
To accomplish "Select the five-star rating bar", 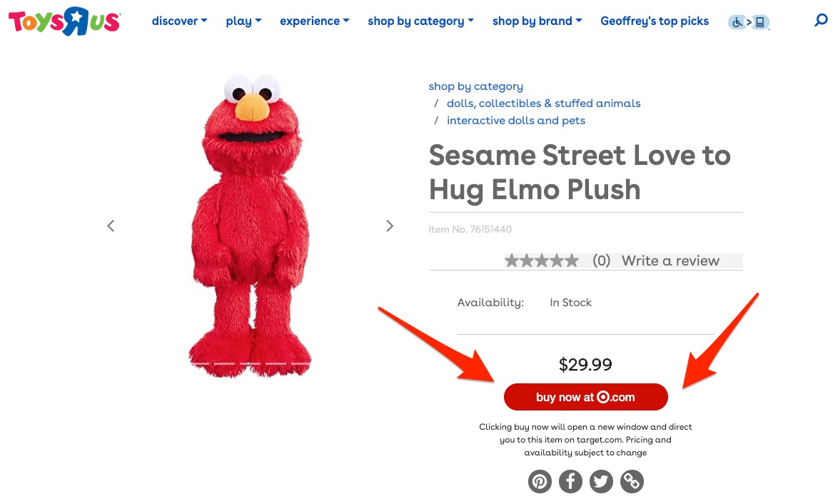I will 542,261.
